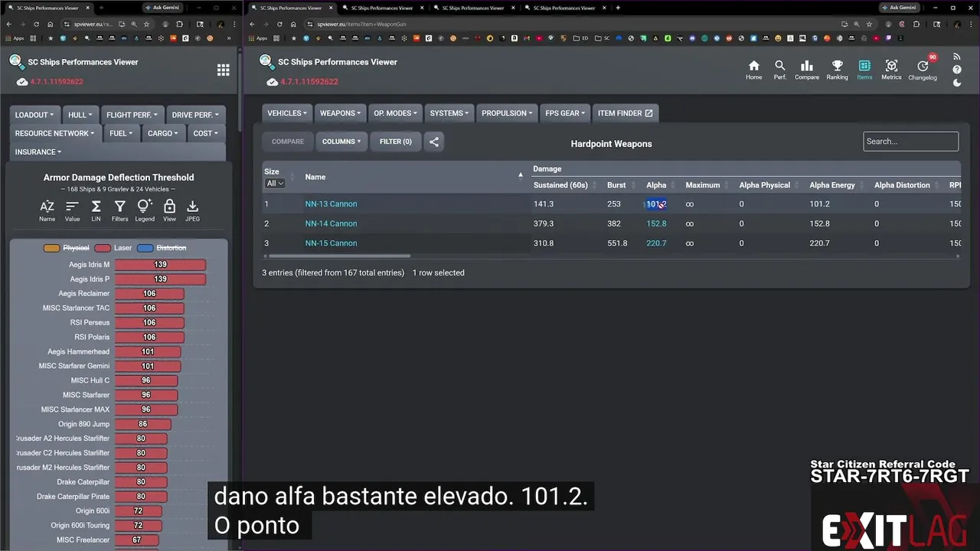
Task: Open the NN-13 Cannon link
Action: point(331,204)
